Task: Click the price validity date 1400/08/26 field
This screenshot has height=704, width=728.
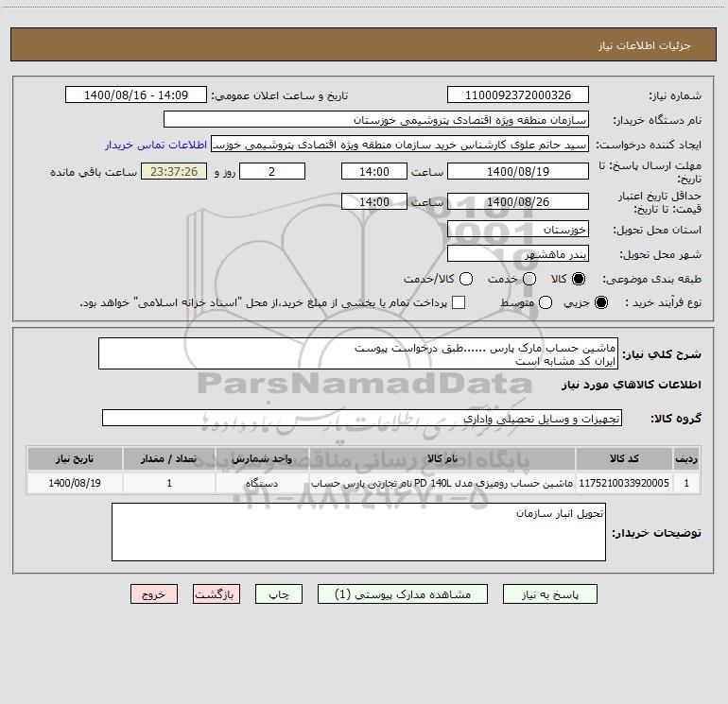Action: pyautogui.click(x=518, y=201)
